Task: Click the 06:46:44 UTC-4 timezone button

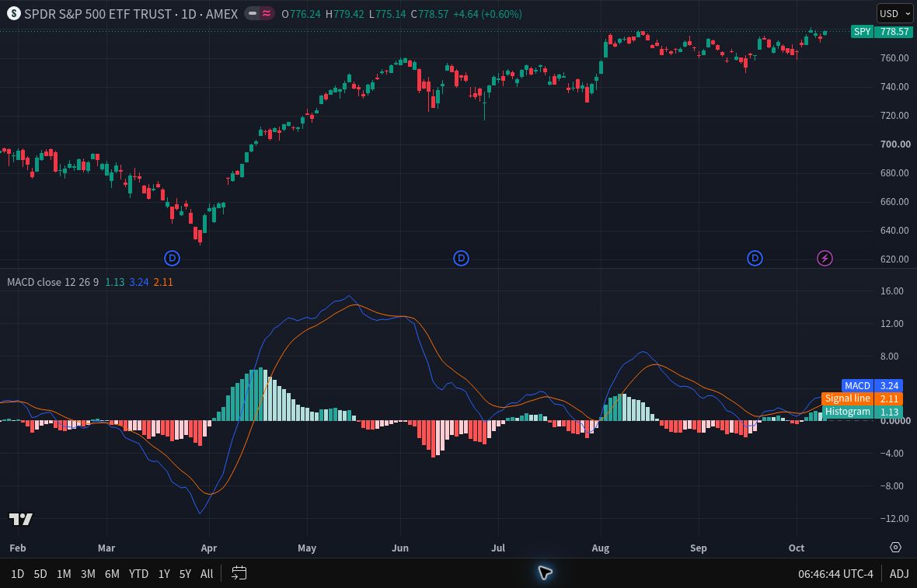Action: coord(835,573)
